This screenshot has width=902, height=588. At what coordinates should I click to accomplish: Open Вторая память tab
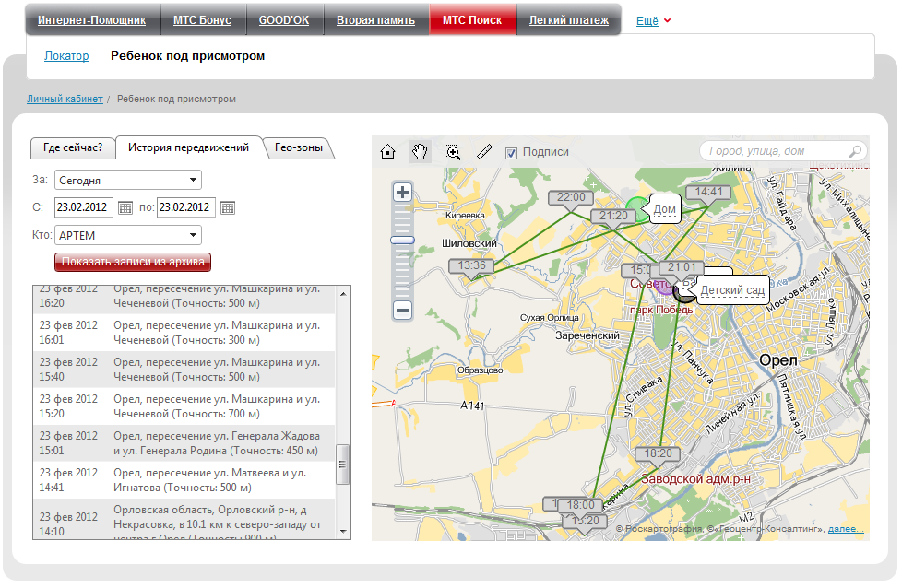[x=375, y=20]
